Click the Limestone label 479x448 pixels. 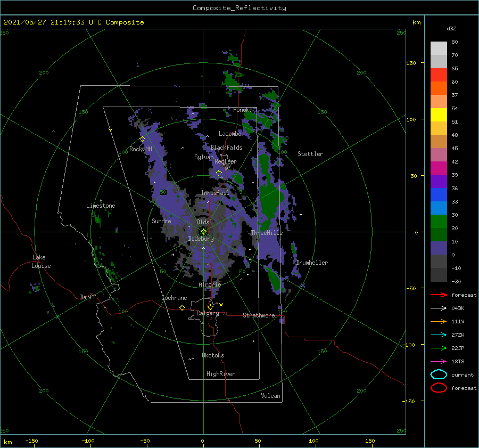101,206
